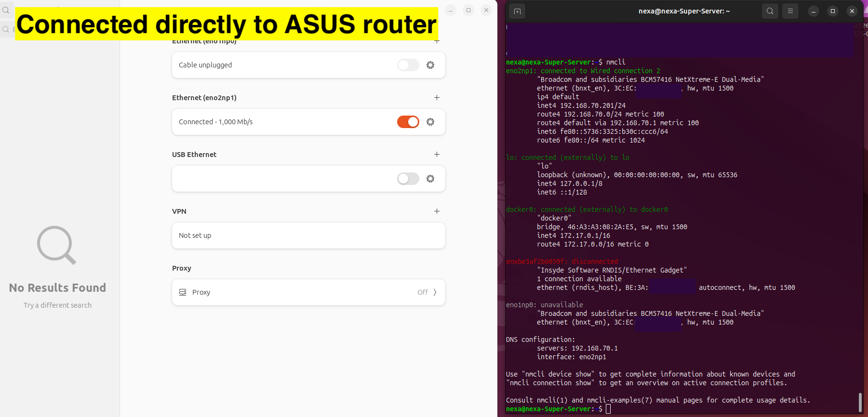Click the 'interface: eno2np1' terminal line
This screenshot has width=868, height=417.
pos(572,357)
